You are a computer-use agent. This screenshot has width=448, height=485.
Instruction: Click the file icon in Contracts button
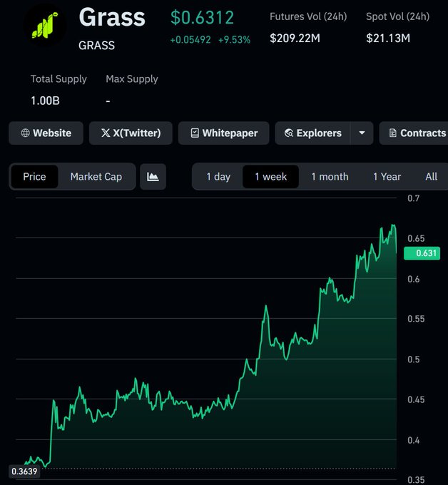392,133
